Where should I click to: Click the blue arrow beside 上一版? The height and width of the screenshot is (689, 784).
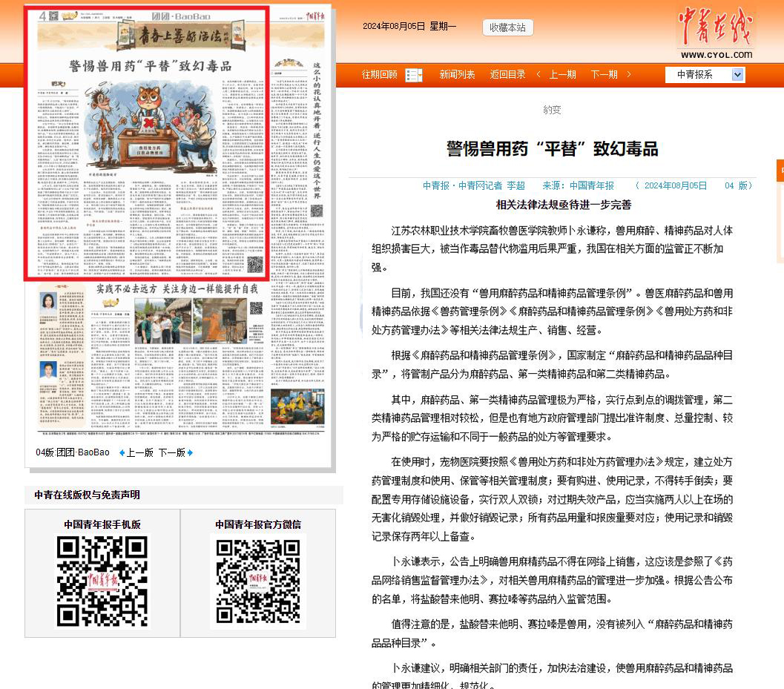click(x=122, y=452)
